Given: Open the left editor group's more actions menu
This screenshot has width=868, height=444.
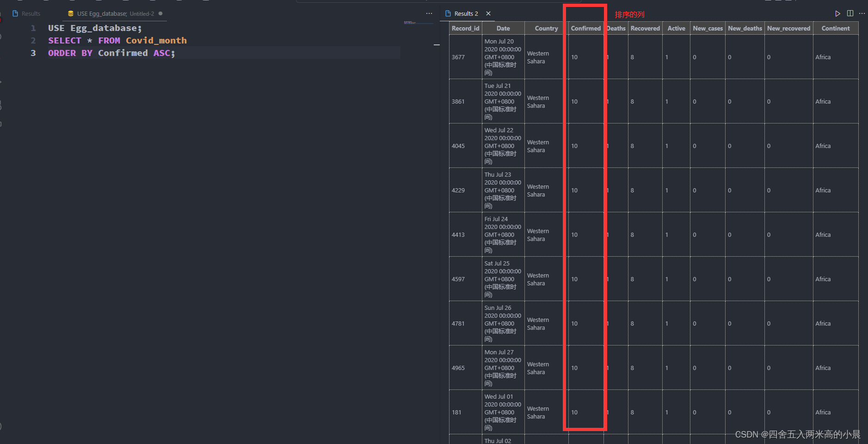Looking at the screenshot, I should coord(429,14).
